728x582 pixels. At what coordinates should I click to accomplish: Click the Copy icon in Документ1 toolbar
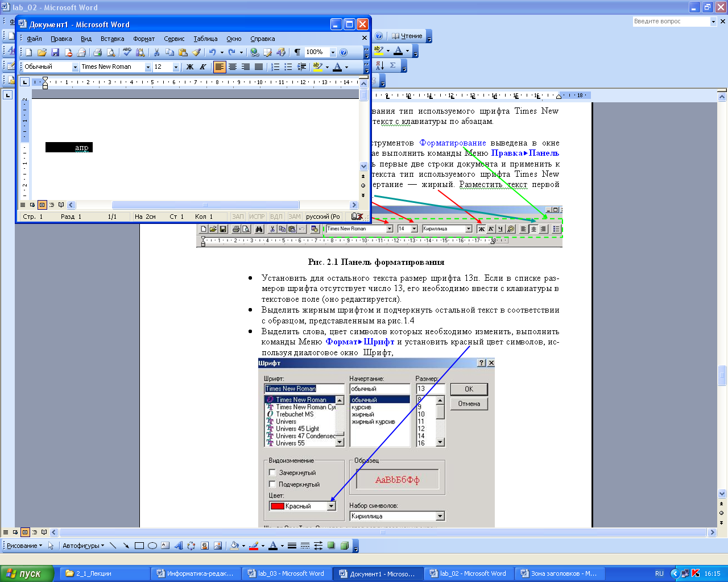point(169,52)
